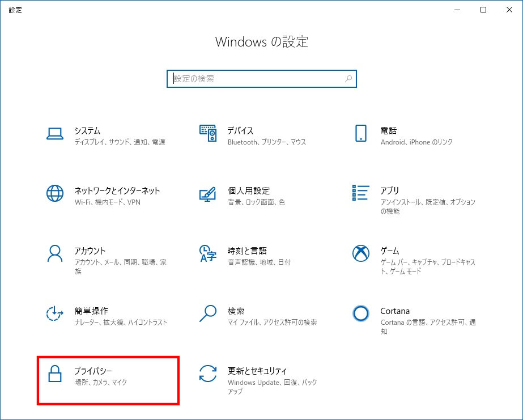Click the デバイス keyboard and speaker icon
Viewport: 523px width, 420px height.
click(208, 133)
